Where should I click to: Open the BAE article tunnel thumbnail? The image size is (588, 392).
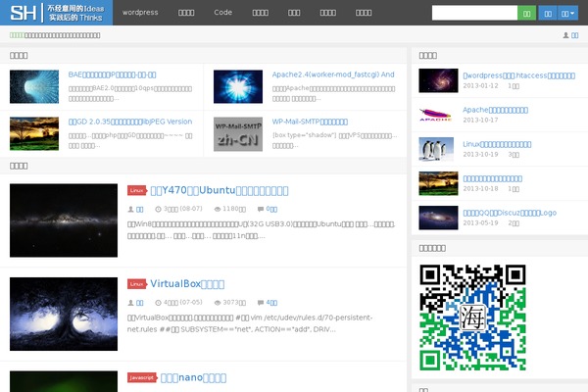click(x=34, y=86)
